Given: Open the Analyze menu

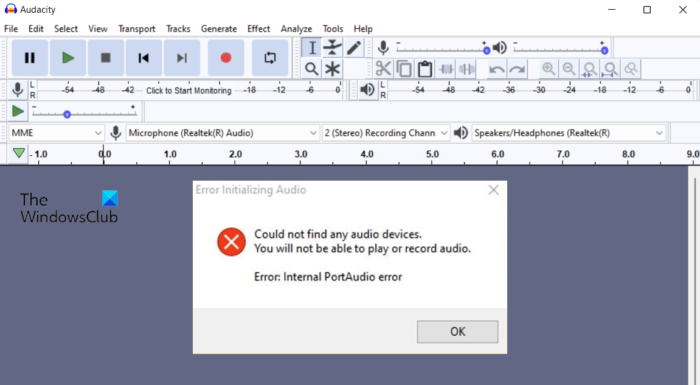Looking at the screenshot, I should pos(296,29).
